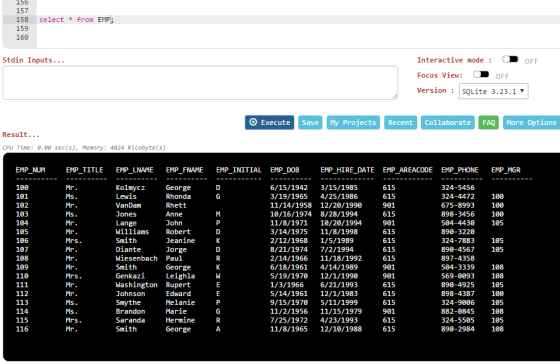Click last name Johnson
Screen dimensions: 560x363
pyautogui.click(x=130, y=294)
